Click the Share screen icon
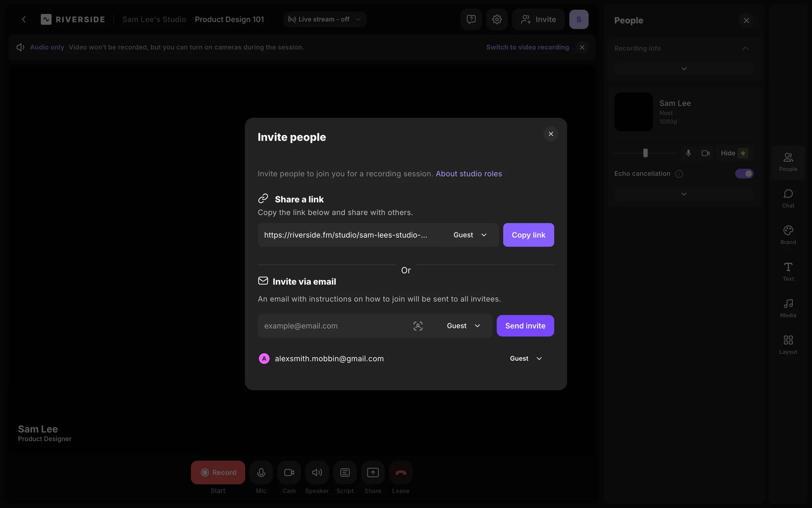812x508 pixels. (x=373, y=472)
